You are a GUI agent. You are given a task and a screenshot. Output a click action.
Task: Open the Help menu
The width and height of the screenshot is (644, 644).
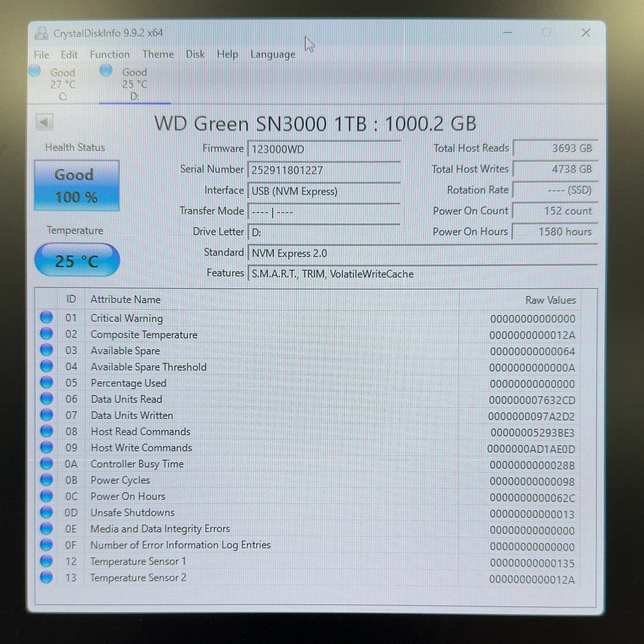click(x=228, y=55)
